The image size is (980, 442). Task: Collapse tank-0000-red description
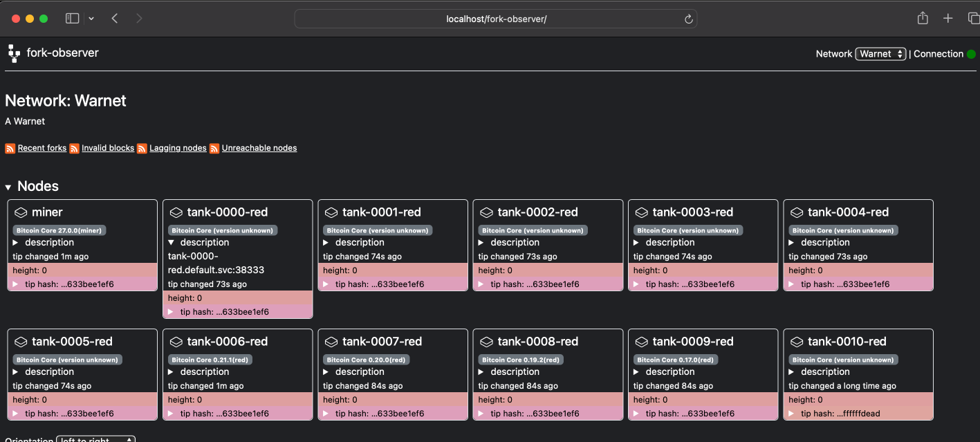[172, 243]
